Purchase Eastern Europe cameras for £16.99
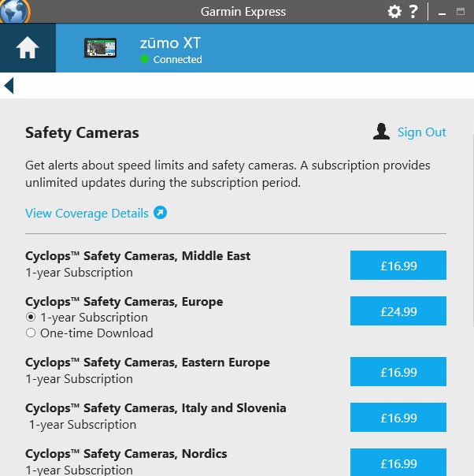Viewport: 474px width, 476px height. [398, 371]
